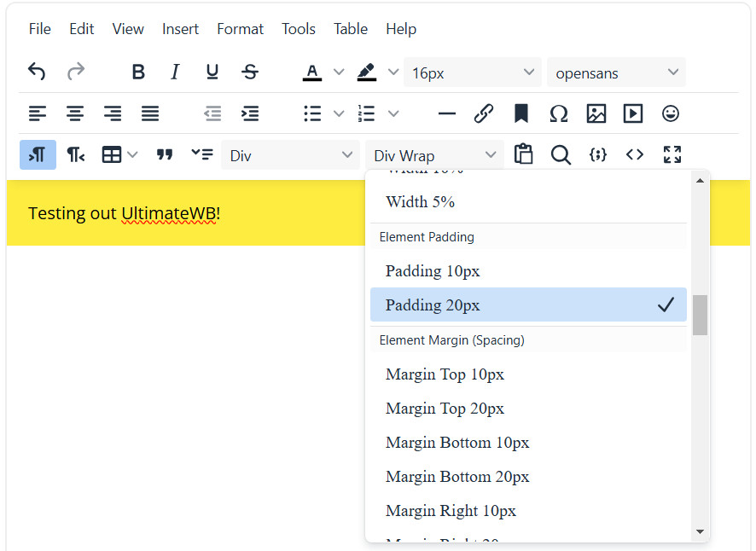Open the Div block format dropdown

point(290,155)
